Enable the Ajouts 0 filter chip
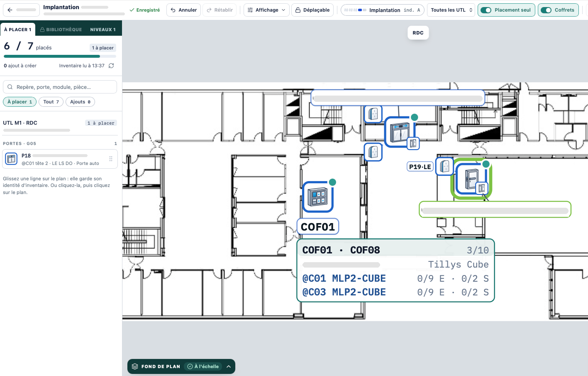 (x=80, y=102)
